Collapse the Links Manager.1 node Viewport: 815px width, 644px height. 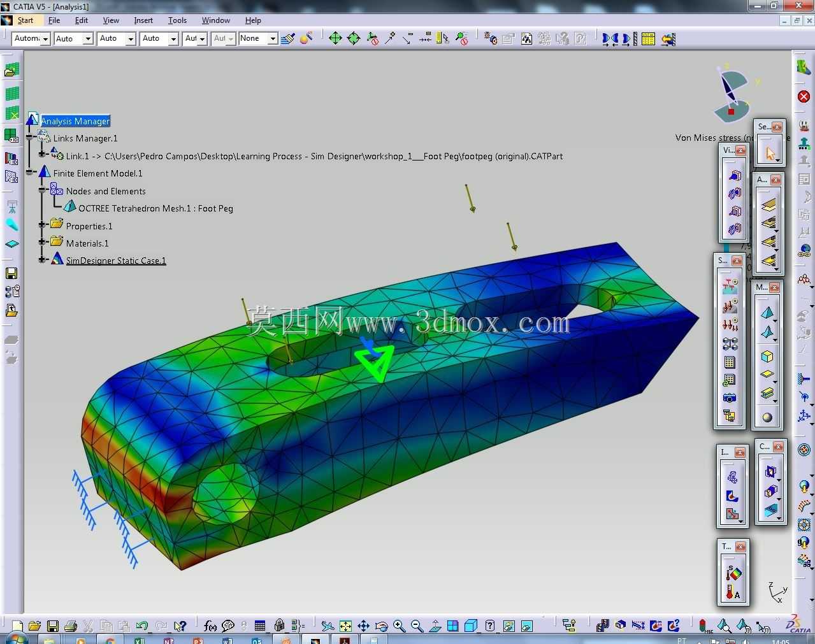[30, 138]
